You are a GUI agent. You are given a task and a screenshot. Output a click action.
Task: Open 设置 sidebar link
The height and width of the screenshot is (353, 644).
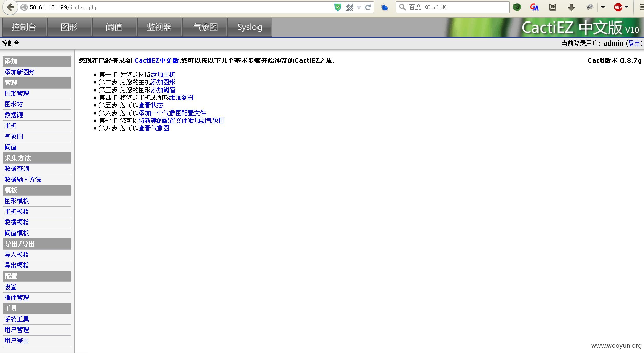tap(10, 287)
